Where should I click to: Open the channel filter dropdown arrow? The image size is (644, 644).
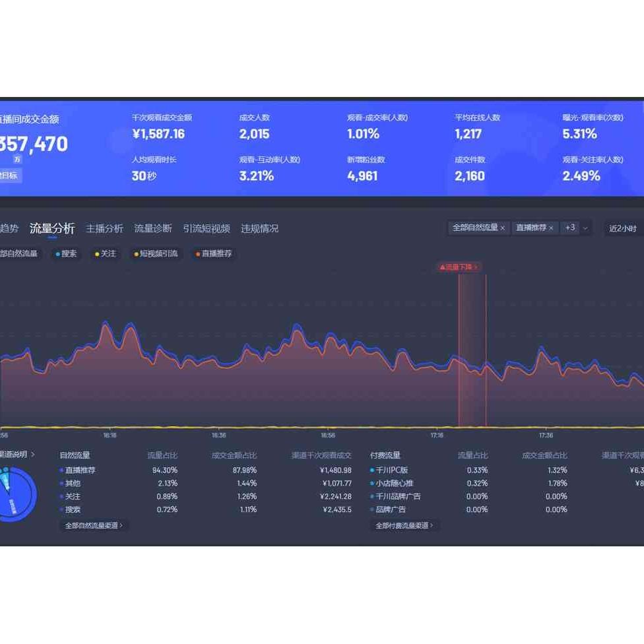click(x=585, y=228)
